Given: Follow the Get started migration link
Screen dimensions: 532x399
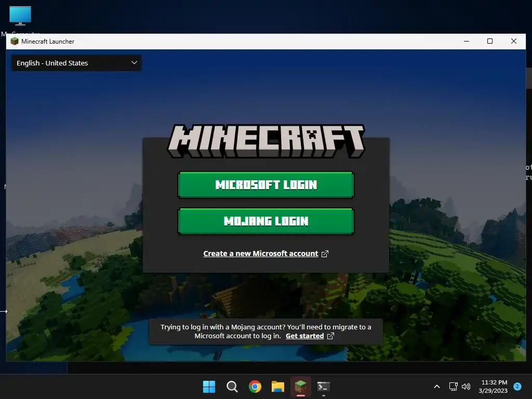Looking at the screenshot, I should 304,336.
